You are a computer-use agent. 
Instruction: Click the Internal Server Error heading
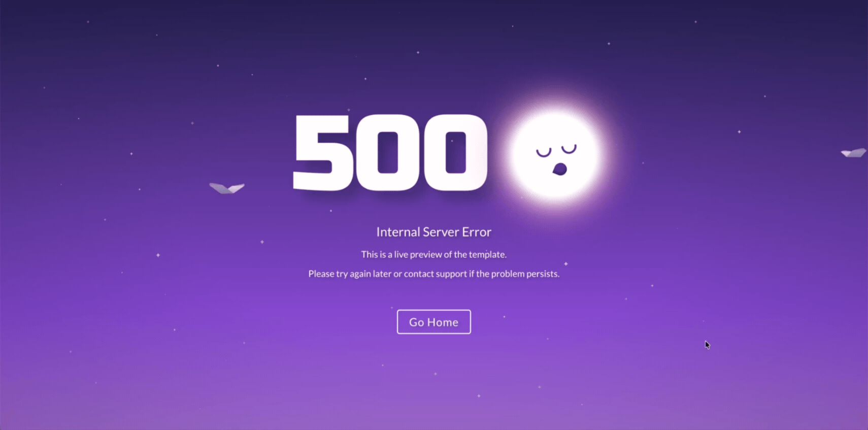click(433, 232)
